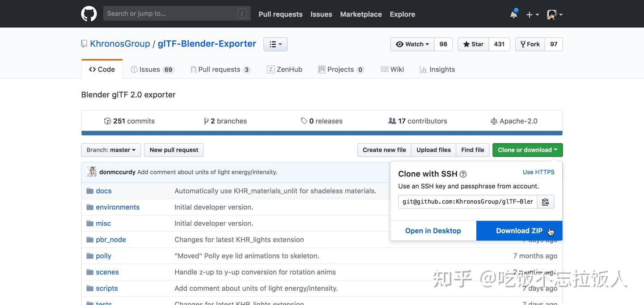The height and width of the screenshot is (305, 644).
Task: View the 2 branches list
Action: click(x=225, y=121)
